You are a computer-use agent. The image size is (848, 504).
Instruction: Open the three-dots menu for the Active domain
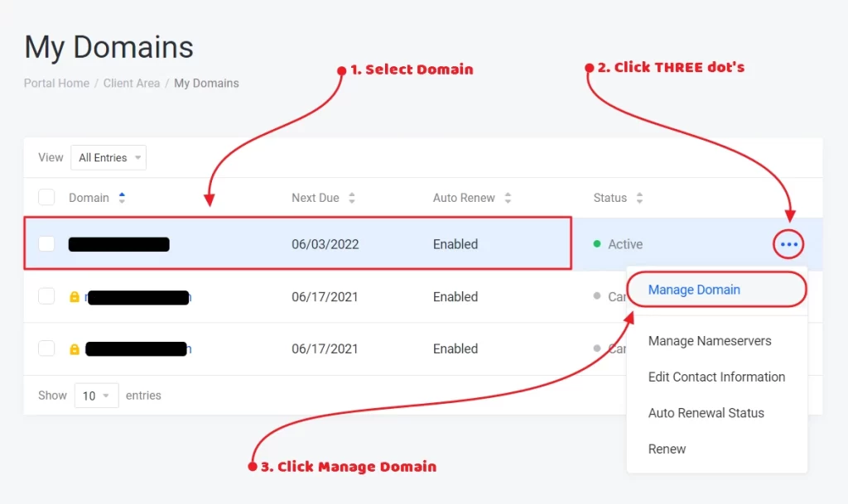(788, 244)
